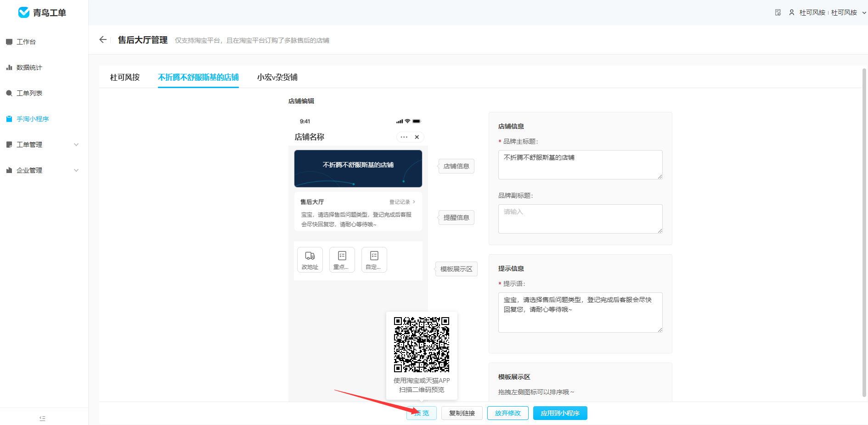Select the 不折腾不舒服斯基的店铺 tab
The height and width of the screenshot is (425, 868).
pyautogui.click(x=198, y=77)
